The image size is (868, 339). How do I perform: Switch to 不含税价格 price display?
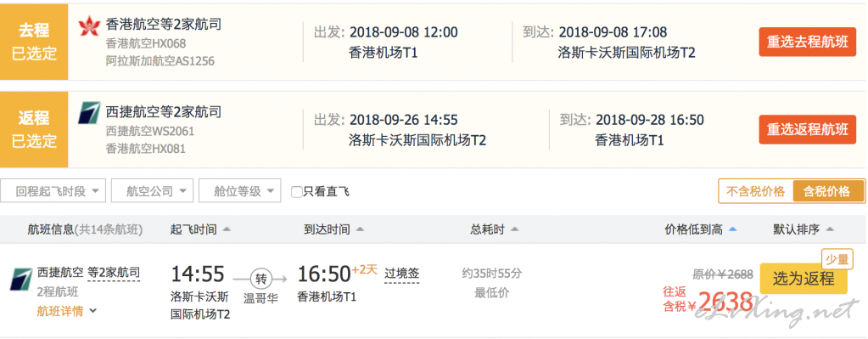click(756, 192)
